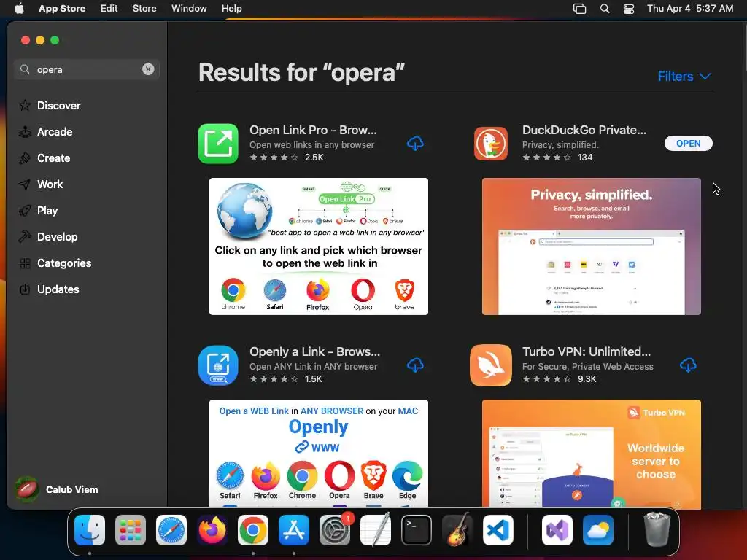747x560 pixels.
Task: Click the App Store Dock icon
Action: (294, 530)
